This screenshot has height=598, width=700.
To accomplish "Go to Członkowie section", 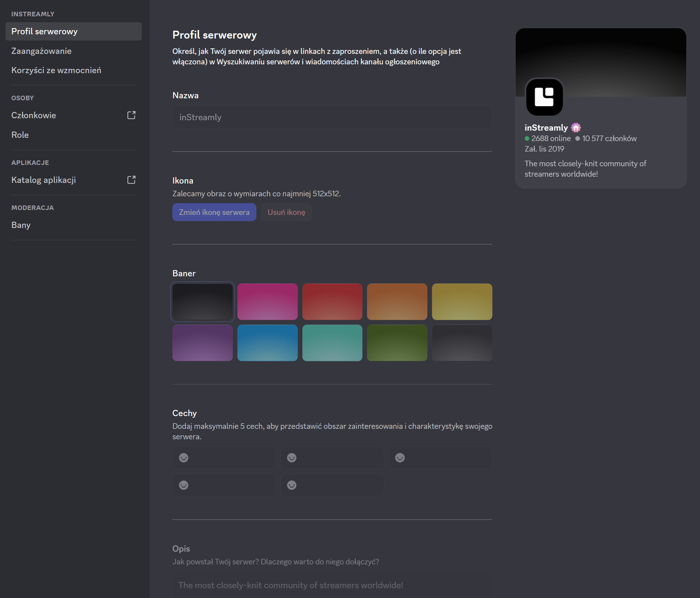I will tap(73, 115).
